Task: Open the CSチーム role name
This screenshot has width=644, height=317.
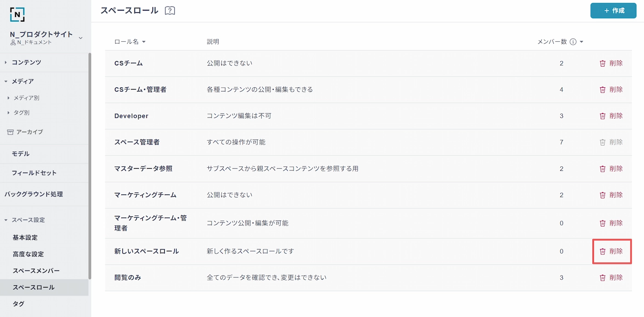Action: coord(129,63)
